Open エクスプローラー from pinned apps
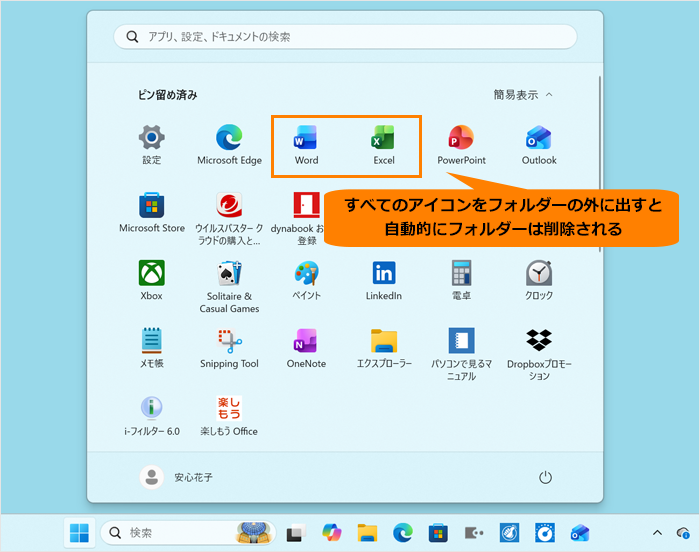This screenshot has height=552, width=700. 384,348
